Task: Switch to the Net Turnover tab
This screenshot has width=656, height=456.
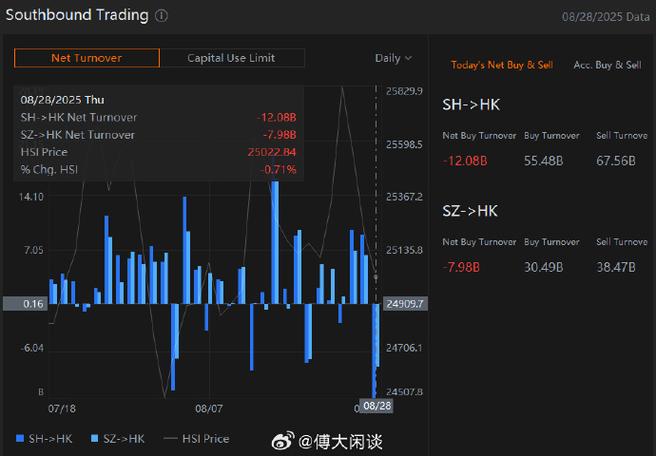Action: [86, 58]
